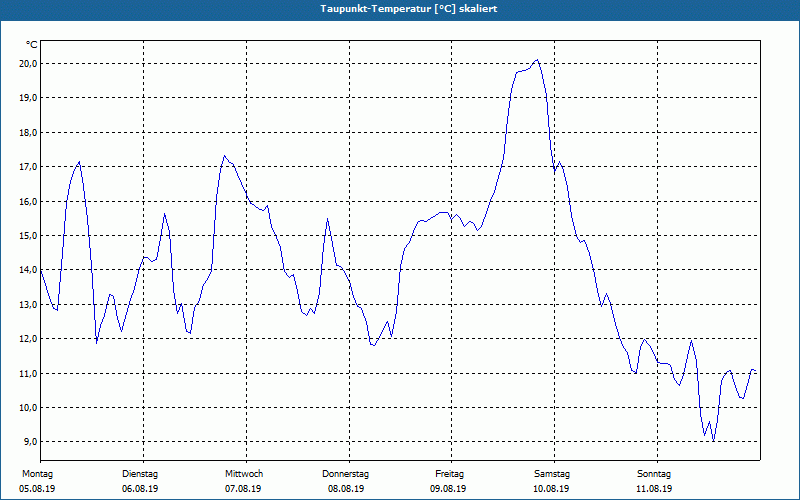Screen dimensions: 800x500
Task: Select the 19,0 axis label
Action: [28, 98]
